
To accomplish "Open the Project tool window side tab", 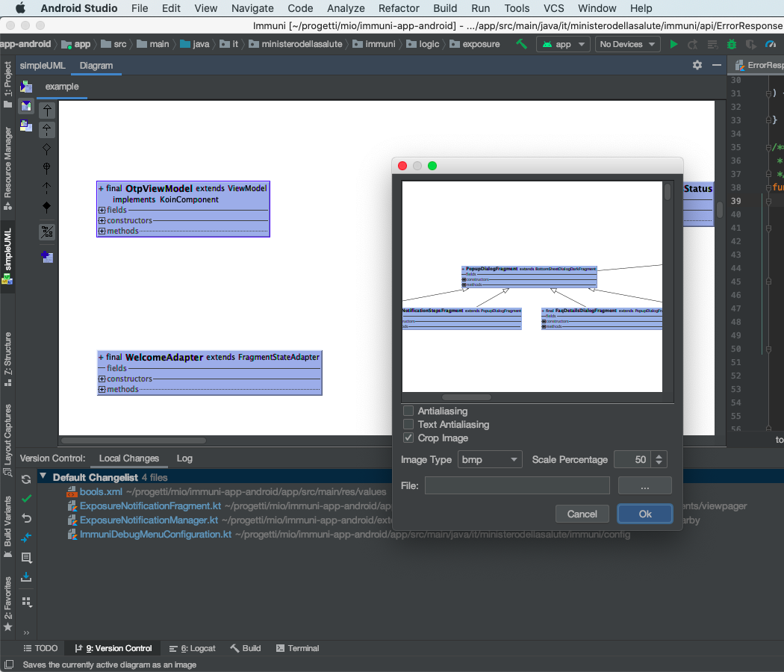I will point(7,84).
